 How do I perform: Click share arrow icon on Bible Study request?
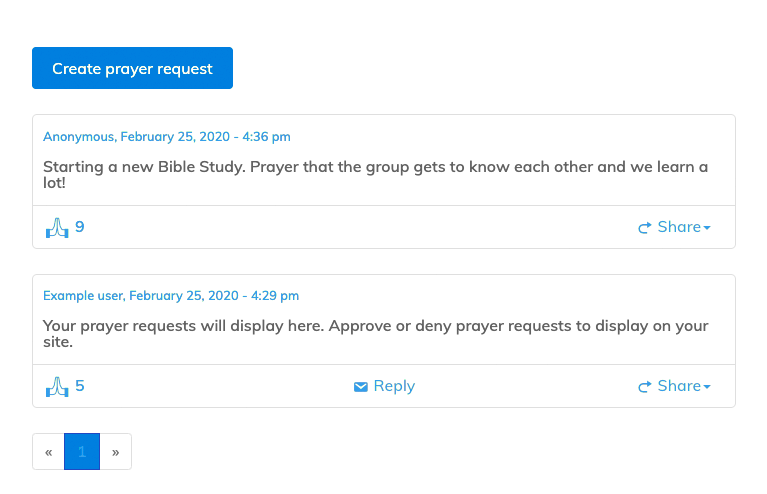[x=645, y=228]
